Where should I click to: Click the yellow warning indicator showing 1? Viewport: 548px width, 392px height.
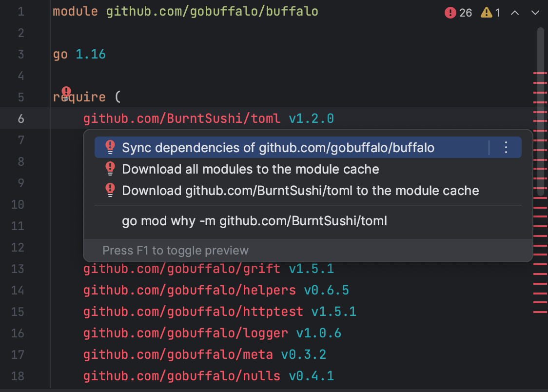pos(491,13)
